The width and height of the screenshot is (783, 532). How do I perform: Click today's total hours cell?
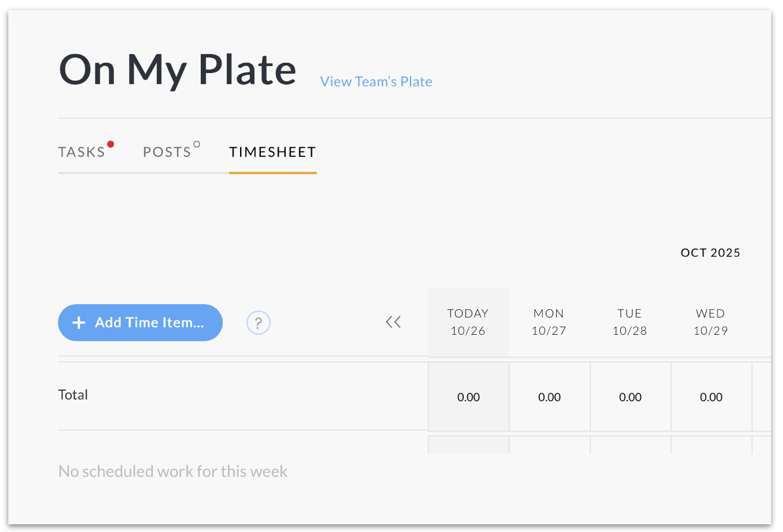pos(468,397)
